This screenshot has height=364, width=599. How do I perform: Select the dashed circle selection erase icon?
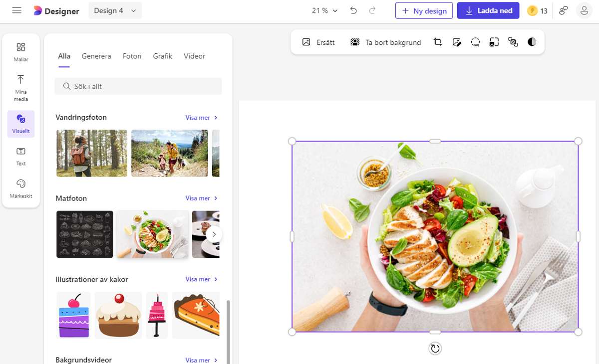pos(476,42)
